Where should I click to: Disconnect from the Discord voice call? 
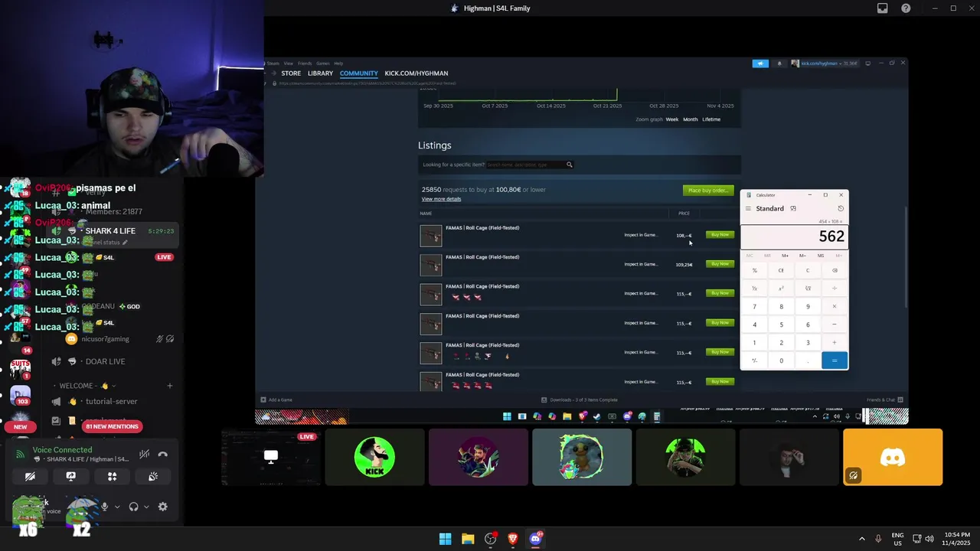[x=162, y=454]
